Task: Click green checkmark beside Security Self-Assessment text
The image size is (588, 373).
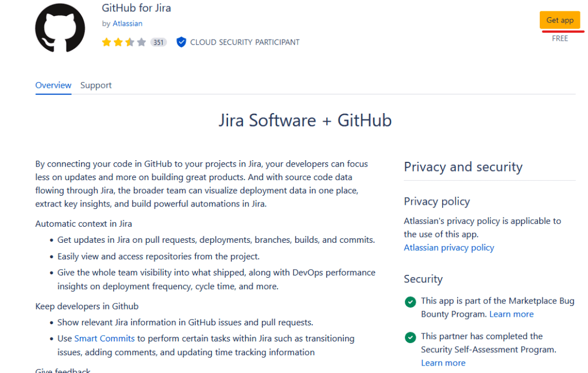Action: pos(410,337)
